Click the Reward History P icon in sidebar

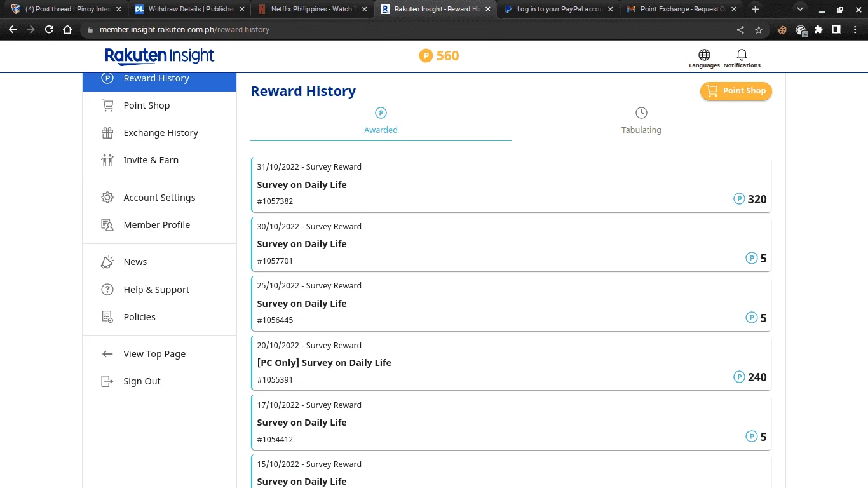click(x=107, y=78)
